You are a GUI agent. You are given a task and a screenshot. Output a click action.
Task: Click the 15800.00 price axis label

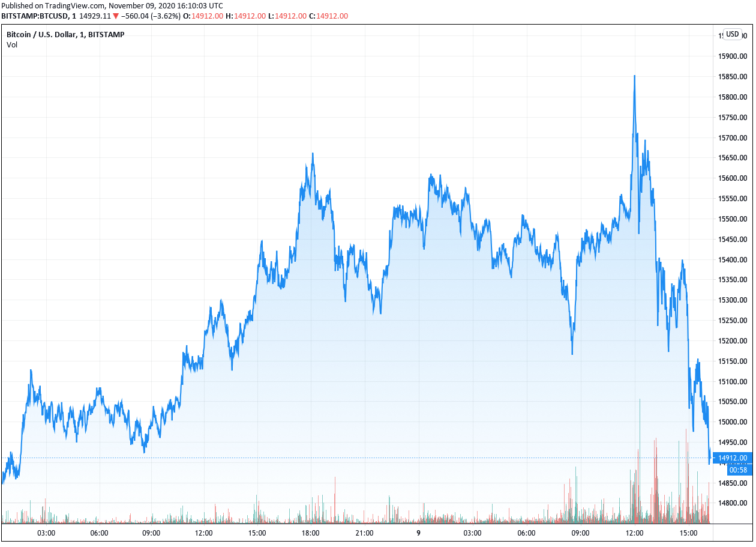coord(733,97)
